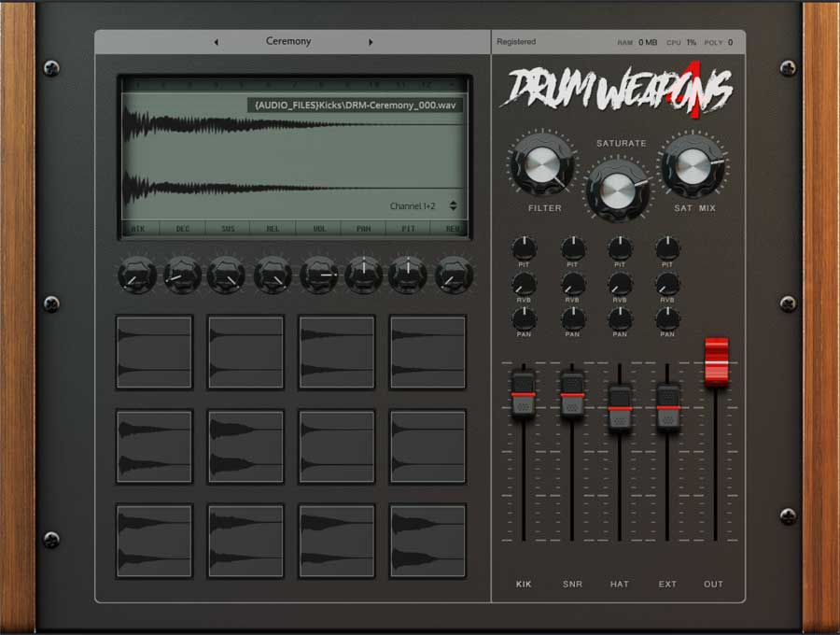Click the OUT label under the master fader
The image size is (840, 635).
click(714, 584)
